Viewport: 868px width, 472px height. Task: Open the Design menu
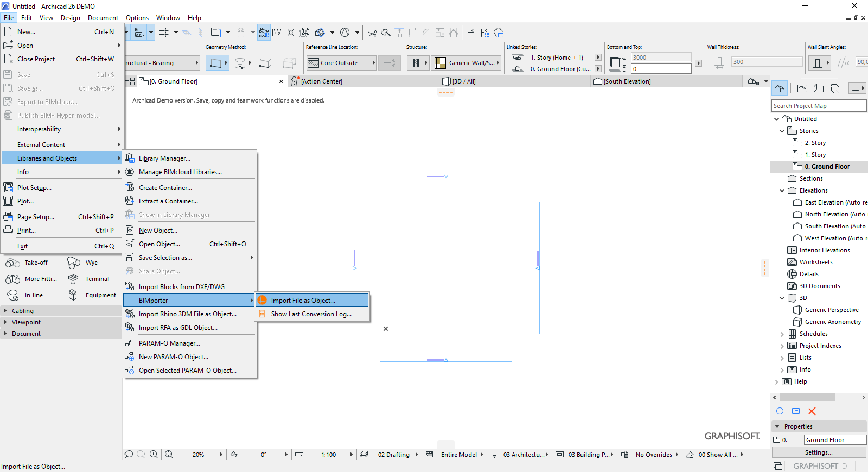(x=71, y=18)
